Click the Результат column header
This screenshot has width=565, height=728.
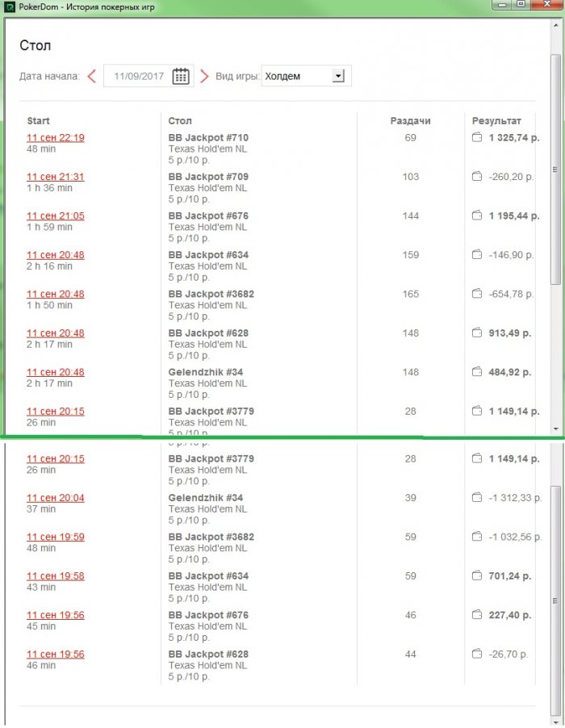click(496, 121)
